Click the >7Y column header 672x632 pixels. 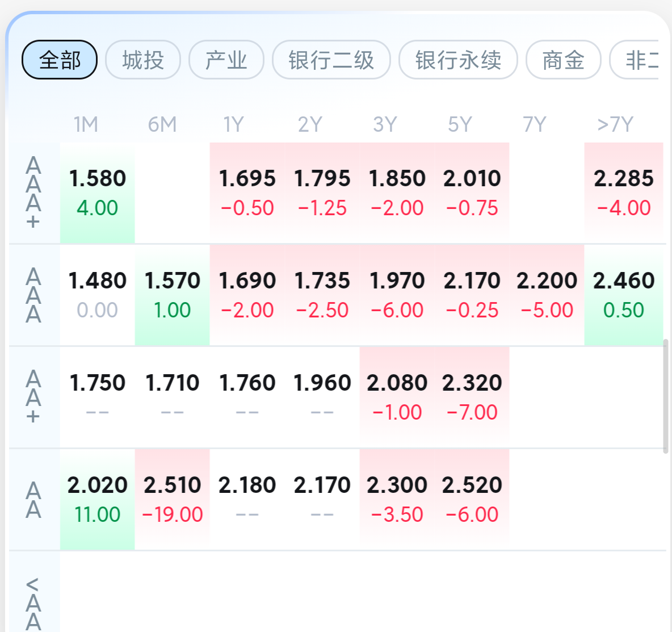pos(615,124)
